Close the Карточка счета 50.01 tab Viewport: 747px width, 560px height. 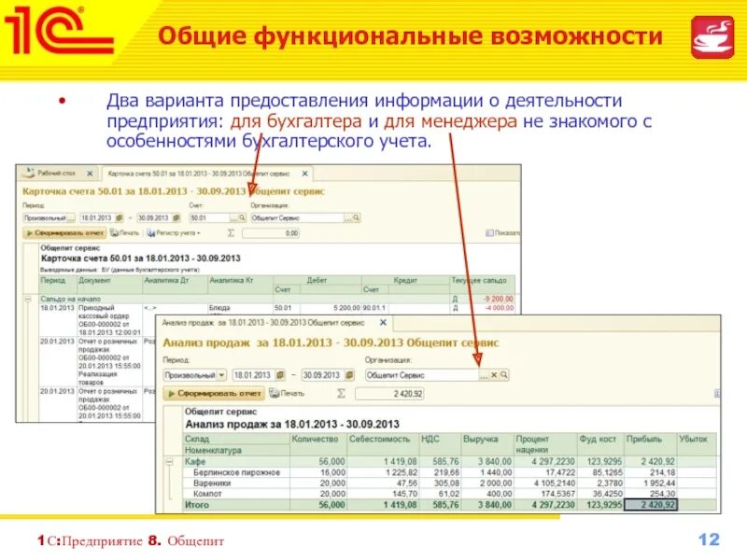[305, 174]
